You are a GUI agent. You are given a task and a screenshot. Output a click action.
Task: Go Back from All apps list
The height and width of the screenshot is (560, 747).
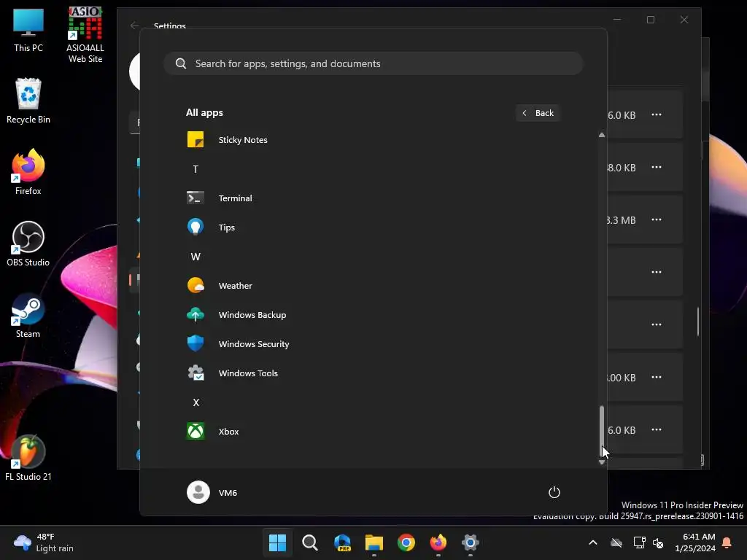pyautogui.click(x=538, y=113)
